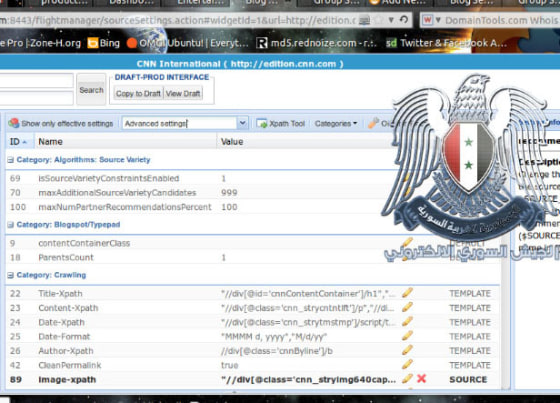Click Copy to Draft button
This screenshot has width=560, height=403.
point(138,94)
